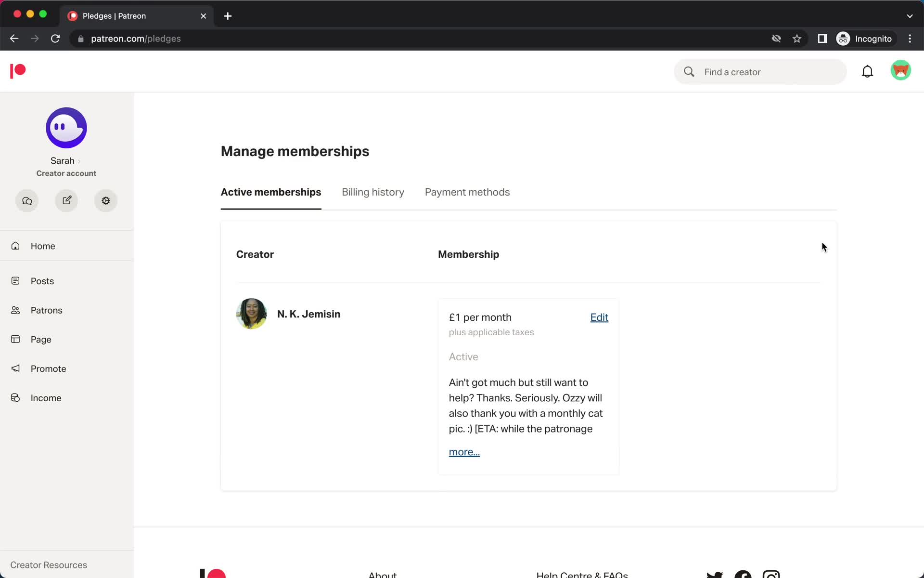This screenshot has height=578, width=924.
Task: Click the Active status text
Action: pyautogui.click(x=463, y=357)
